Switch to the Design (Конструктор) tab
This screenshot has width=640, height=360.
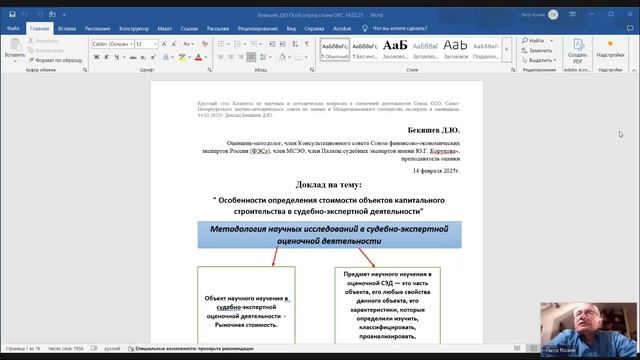(x=134, y=29)
